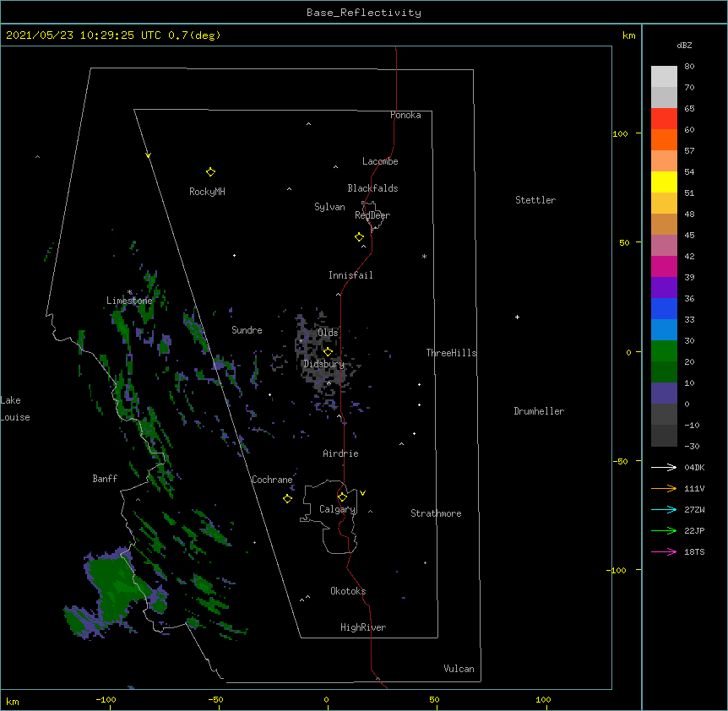Screen dimensions: 728x711
Task: Click the Olds city label
Action: click(x=328, y=333)
